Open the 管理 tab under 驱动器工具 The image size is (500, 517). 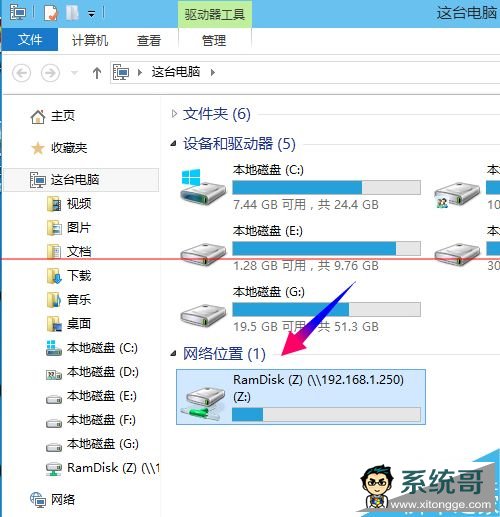214,41
